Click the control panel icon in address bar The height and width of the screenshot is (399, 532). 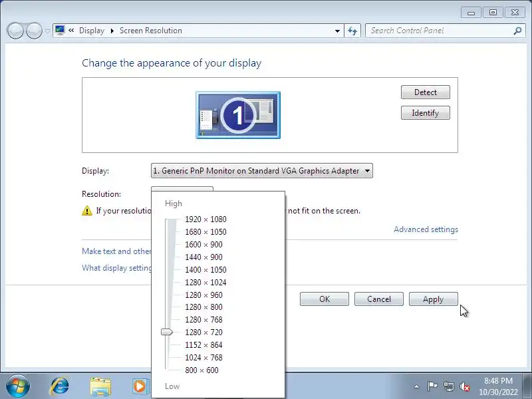pyautogui.click(x=60, y=30)
